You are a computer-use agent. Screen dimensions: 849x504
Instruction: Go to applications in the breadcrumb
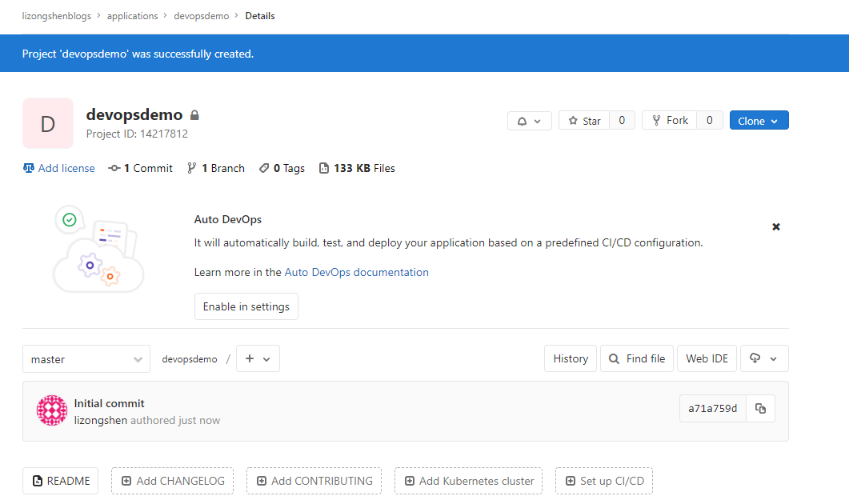coord(133,16)
